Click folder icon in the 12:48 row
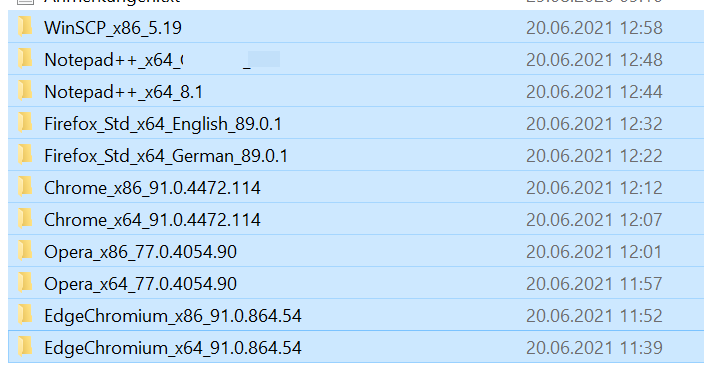 25,59
